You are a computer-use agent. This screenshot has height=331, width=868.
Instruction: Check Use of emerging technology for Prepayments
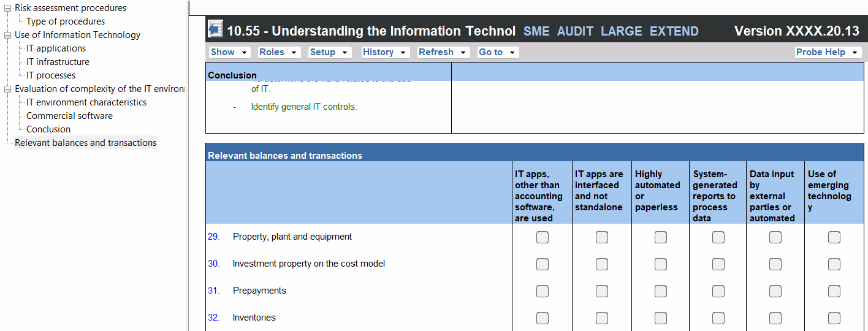point(834,291)
